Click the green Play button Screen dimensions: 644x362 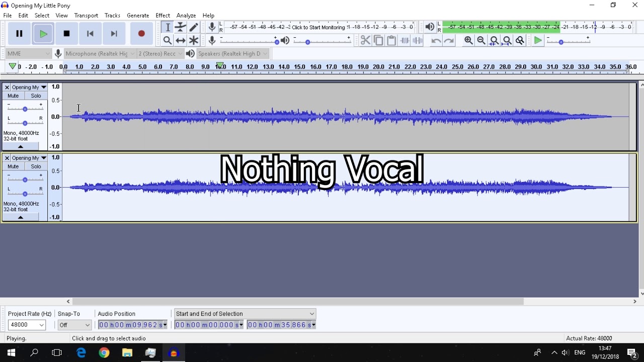point(43,34)
